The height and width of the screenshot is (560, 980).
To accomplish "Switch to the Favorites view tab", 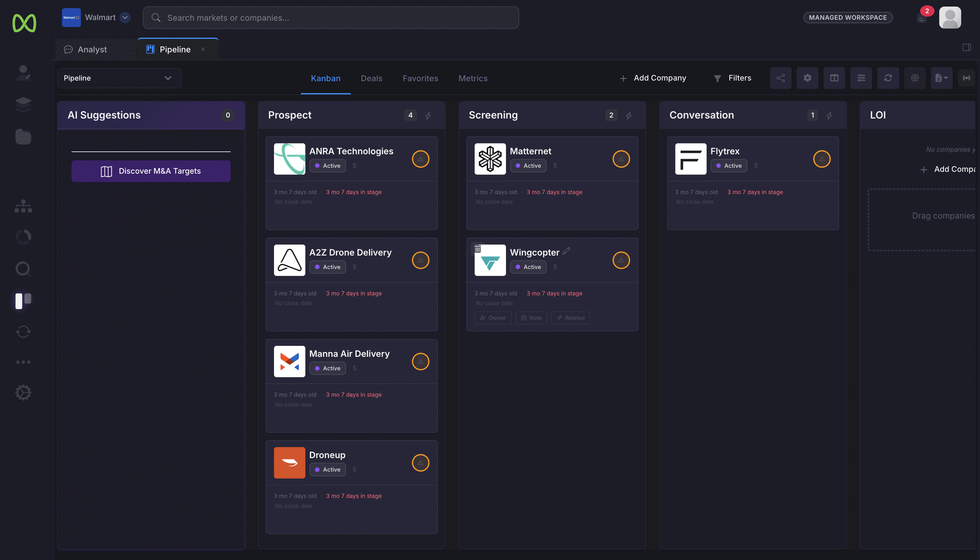I will (420, 78).
